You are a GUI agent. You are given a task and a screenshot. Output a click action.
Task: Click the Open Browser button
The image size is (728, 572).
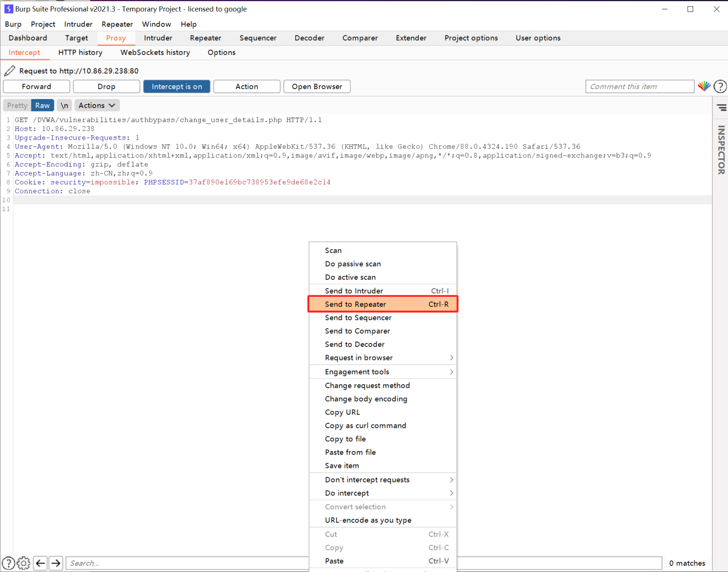317,86
